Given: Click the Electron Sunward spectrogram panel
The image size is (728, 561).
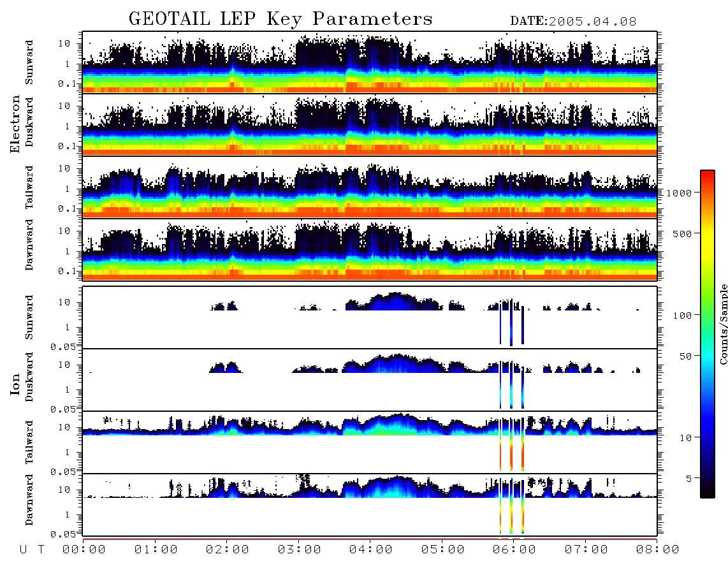Looking at the screenshot, I should point(370,62).
